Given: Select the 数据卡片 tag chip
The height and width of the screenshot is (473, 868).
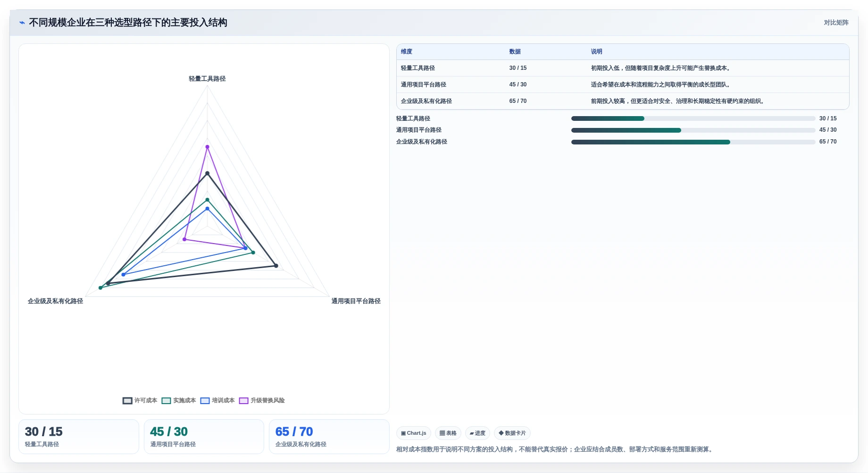Looking at the screenshot, I should pos(512,433).
